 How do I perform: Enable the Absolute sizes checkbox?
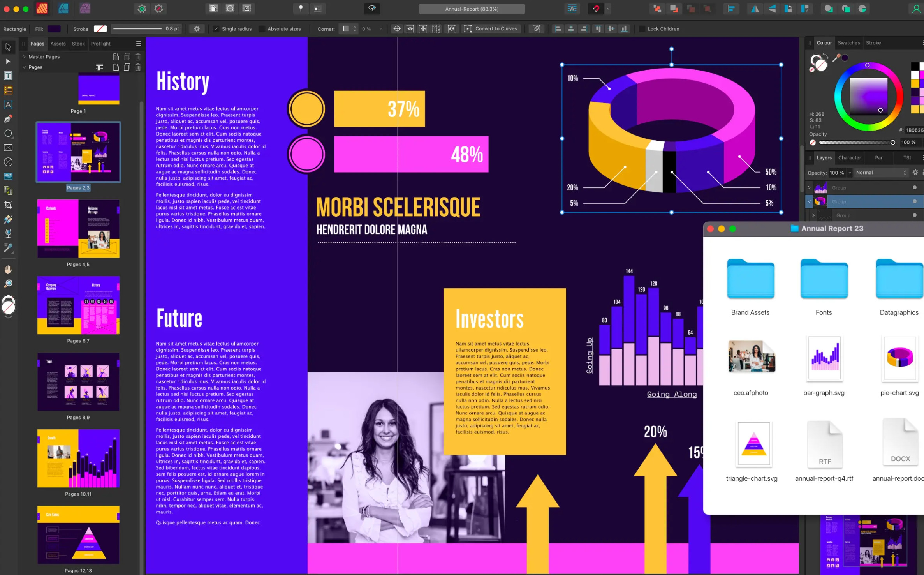coord(262,29)
